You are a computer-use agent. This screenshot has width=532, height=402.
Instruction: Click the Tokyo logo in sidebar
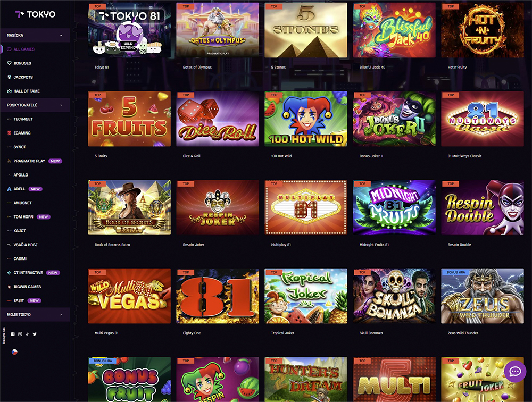click(x=35, y=14)
